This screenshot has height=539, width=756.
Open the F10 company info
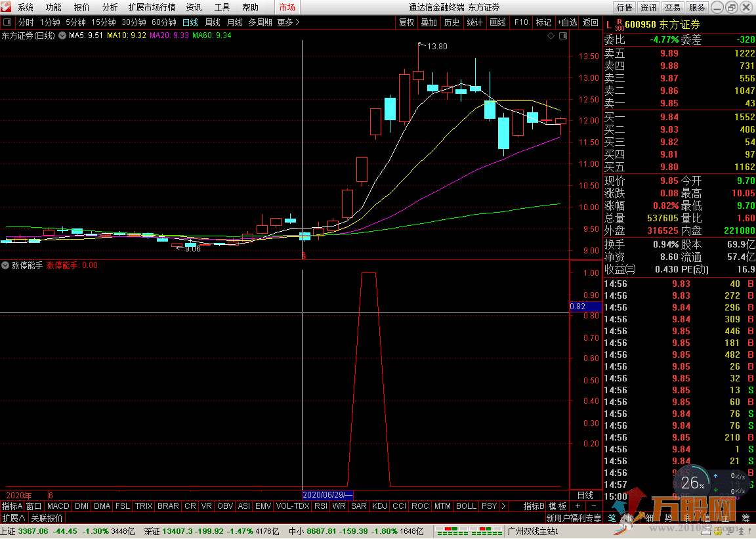520,22
